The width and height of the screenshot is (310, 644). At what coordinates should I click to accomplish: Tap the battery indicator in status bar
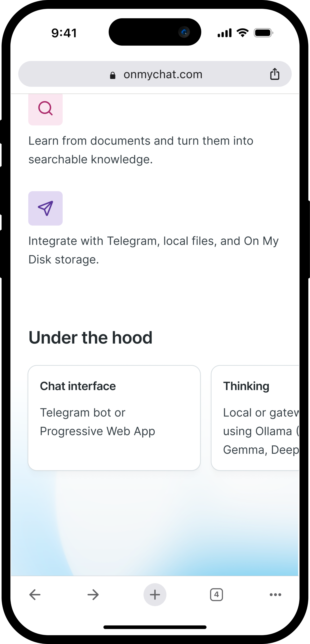(263, 33)
